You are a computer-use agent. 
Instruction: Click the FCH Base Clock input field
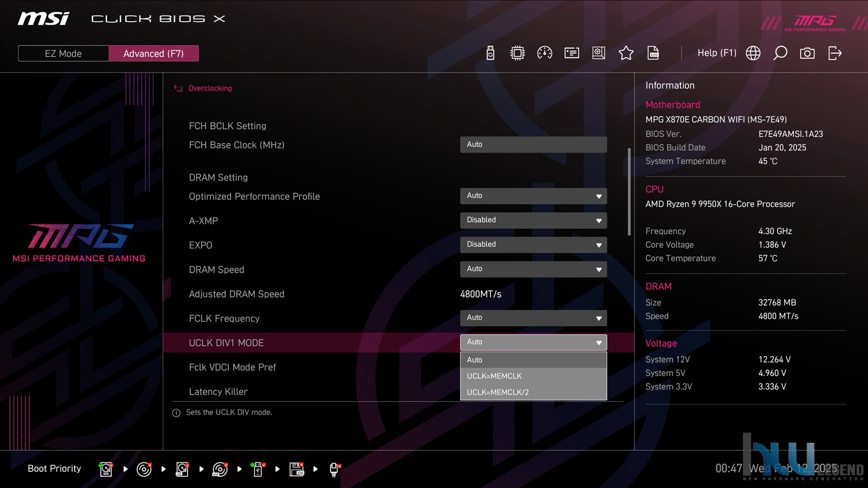533,144
